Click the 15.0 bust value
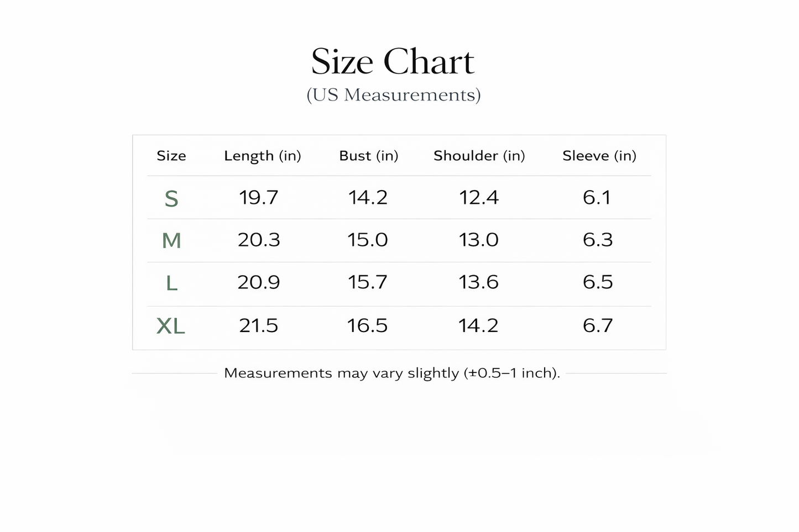799x532 pixels. click(368, 240)
